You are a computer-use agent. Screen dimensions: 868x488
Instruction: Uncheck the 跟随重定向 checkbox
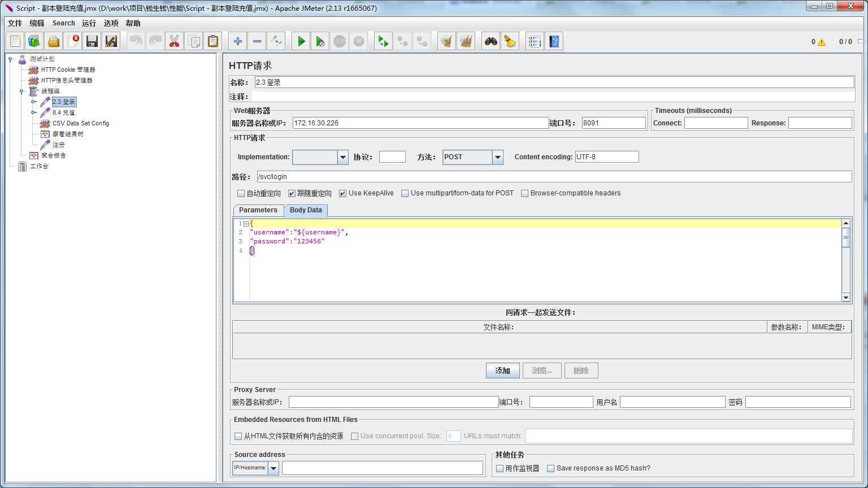coord(292,193)
